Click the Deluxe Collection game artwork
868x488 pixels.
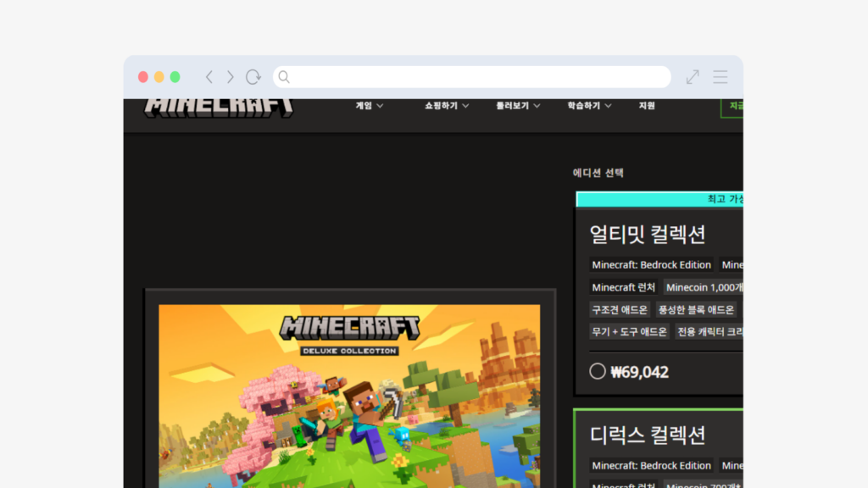coord(349,396)
